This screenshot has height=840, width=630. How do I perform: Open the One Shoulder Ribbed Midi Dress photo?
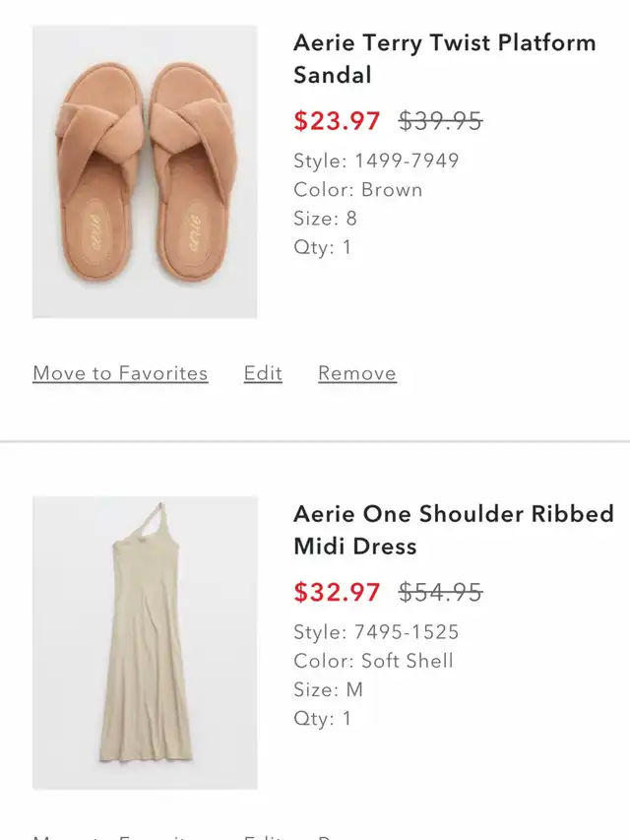tap(145, 642)
